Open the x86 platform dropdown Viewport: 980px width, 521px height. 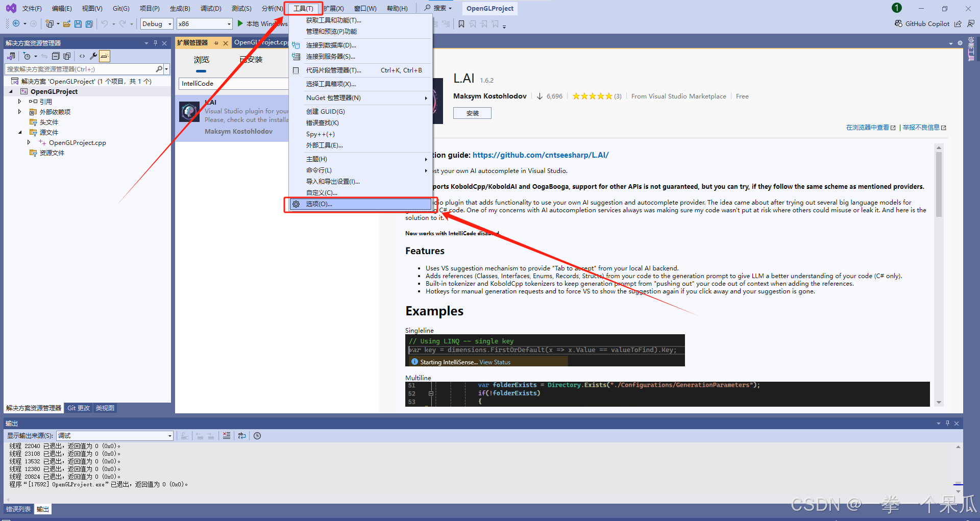coord(204,24)
